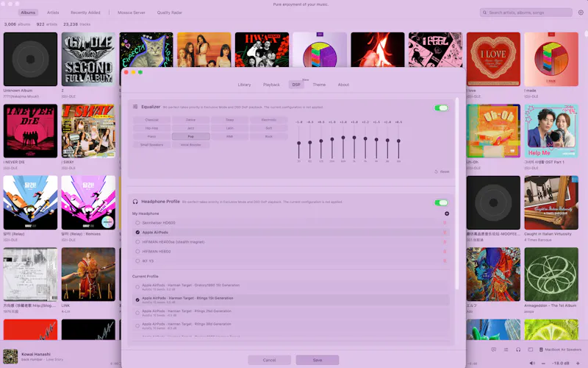Save the DSP settings

[x=318, y=360]
